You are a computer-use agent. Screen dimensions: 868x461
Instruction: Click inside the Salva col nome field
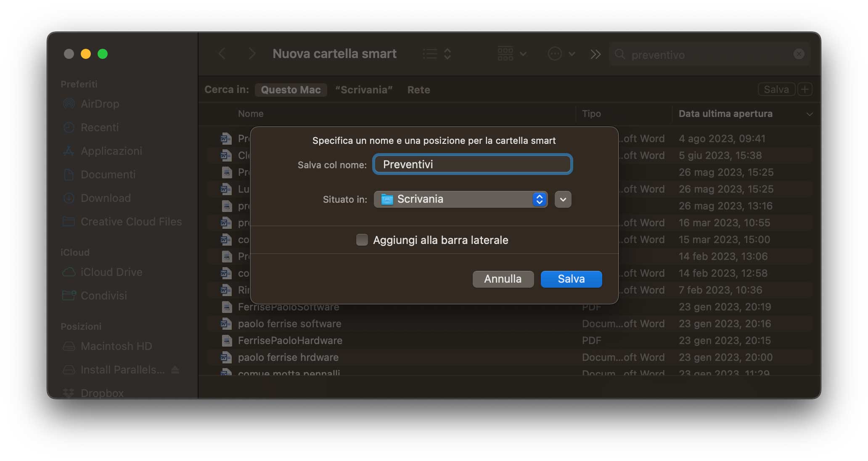tap(472, 164)
